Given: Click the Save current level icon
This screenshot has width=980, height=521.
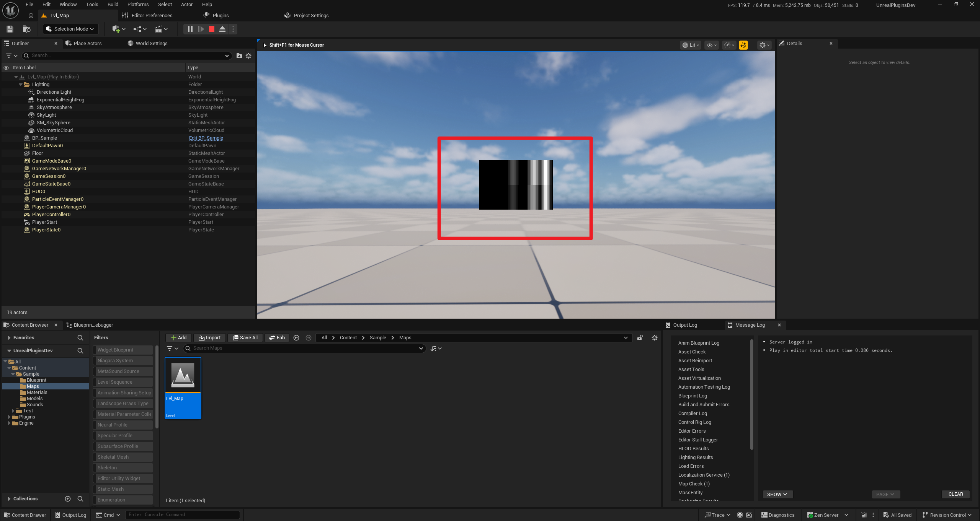Looking at the screenshot, I should pyautogui.click(x=10, y=29).
